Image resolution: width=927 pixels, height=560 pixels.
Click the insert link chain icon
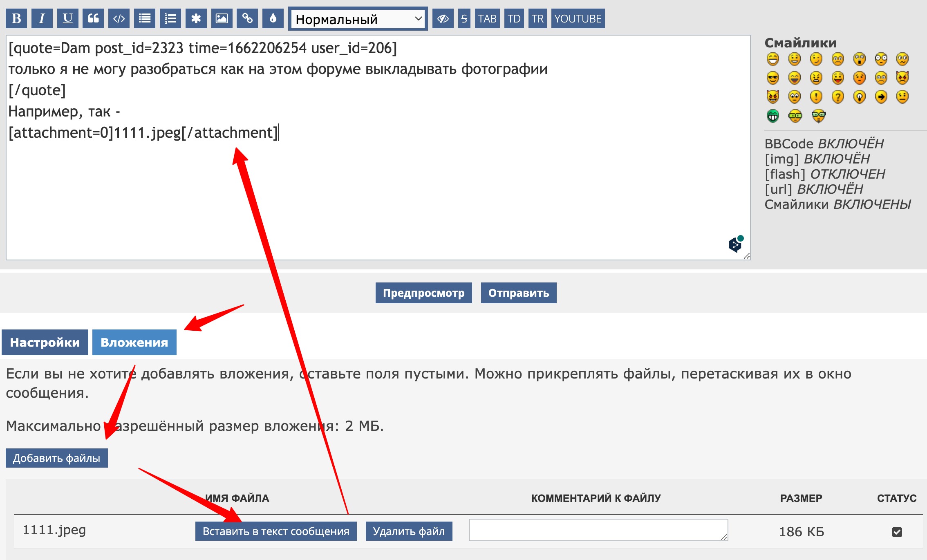coord(247,19)
